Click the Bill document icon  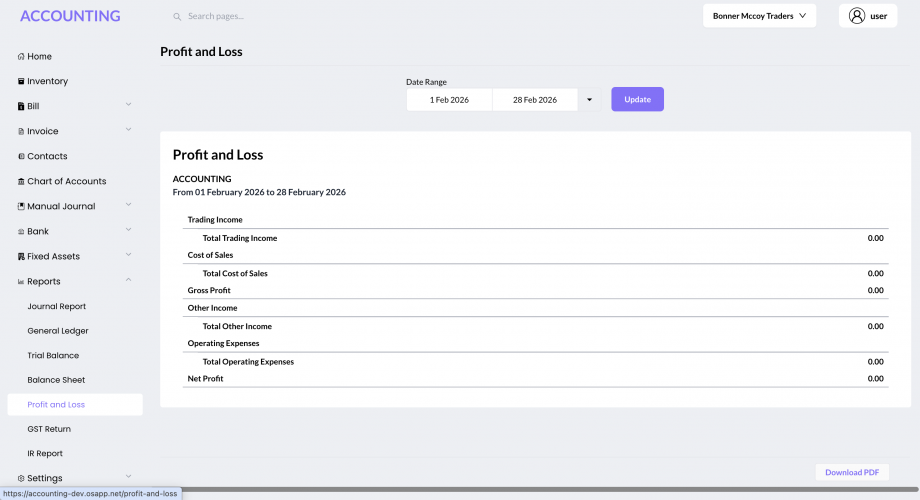21,107
